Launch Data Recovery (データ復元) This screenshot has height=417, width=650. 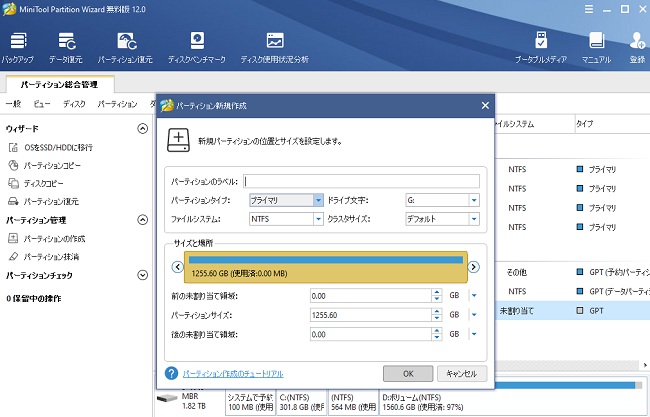click(x=66, y=48)
